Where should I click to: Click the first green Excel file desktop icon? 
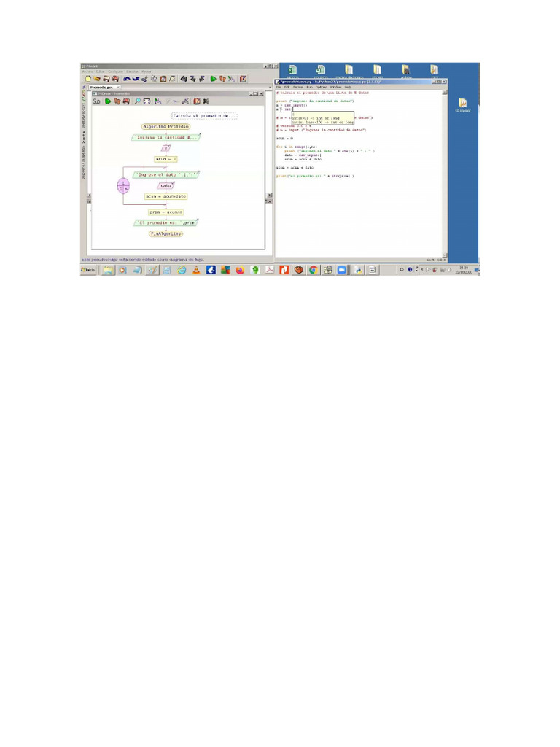[292, 71]
